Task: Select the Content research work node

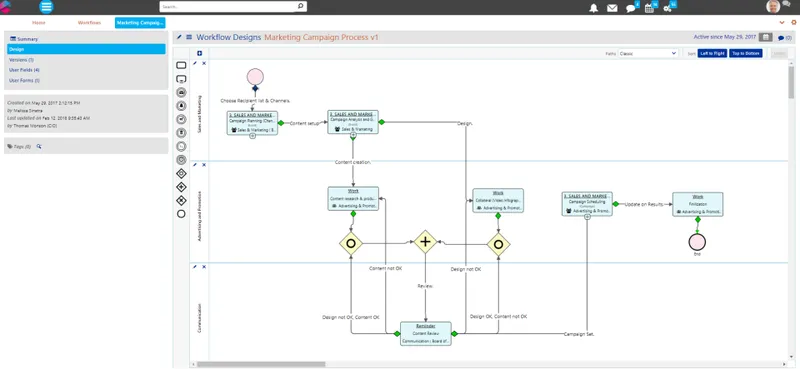Action: pos(353,199)
